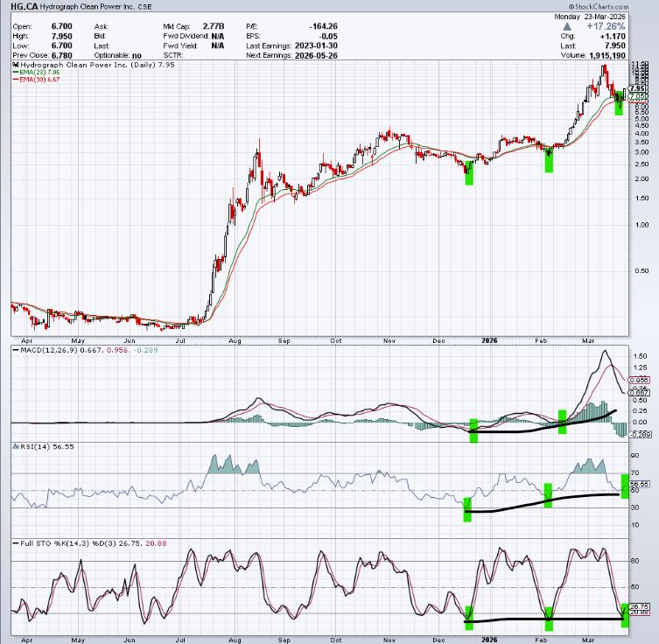Click the Mkt Cap value 2.77B
The height and width of the screenshot is (644, 659).
click(214, 26)
